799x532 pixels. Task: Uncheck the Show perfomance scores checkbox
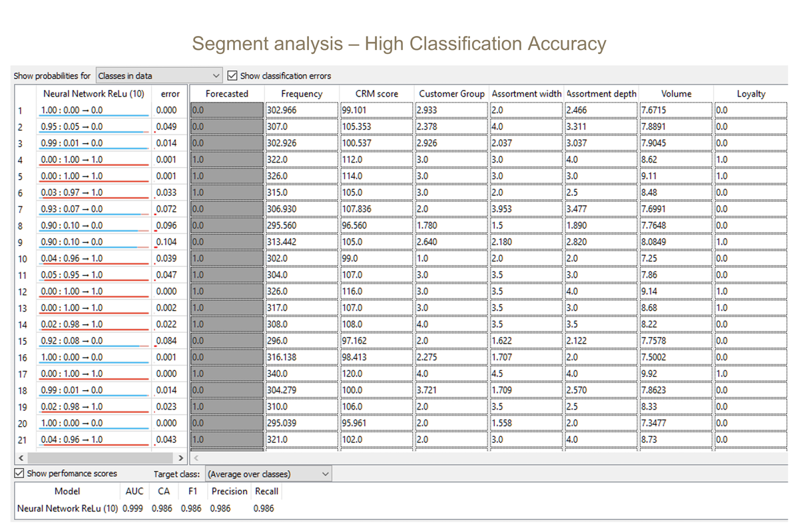point(19,473)
